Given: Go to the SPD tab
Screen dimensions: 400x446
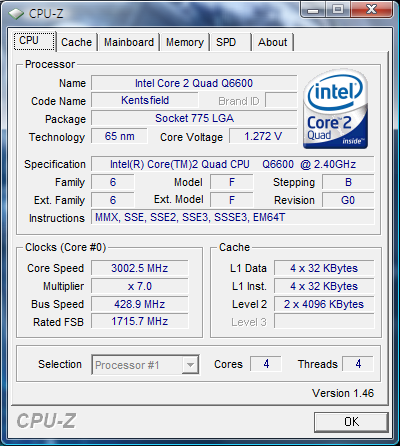Looking at the screenshot, I should click(230, 42).
